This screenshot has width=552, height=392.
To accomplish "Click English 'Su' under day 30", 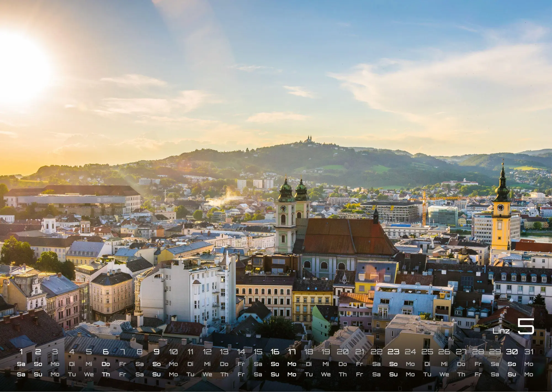I will pos(512,375).
